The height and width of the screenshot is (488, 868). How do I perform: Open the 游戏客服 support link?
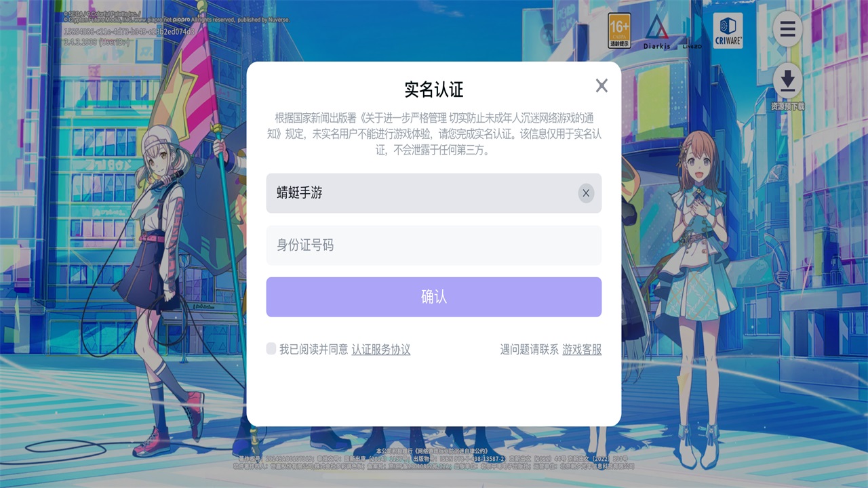coord(582,350)
